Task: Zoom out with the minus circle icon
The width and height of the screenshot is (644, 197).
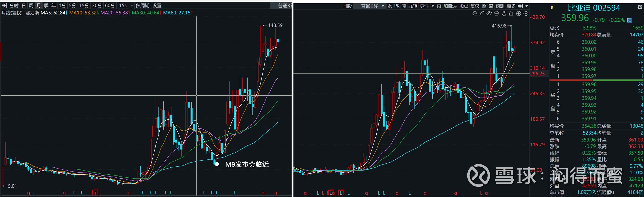Action: 526,14
